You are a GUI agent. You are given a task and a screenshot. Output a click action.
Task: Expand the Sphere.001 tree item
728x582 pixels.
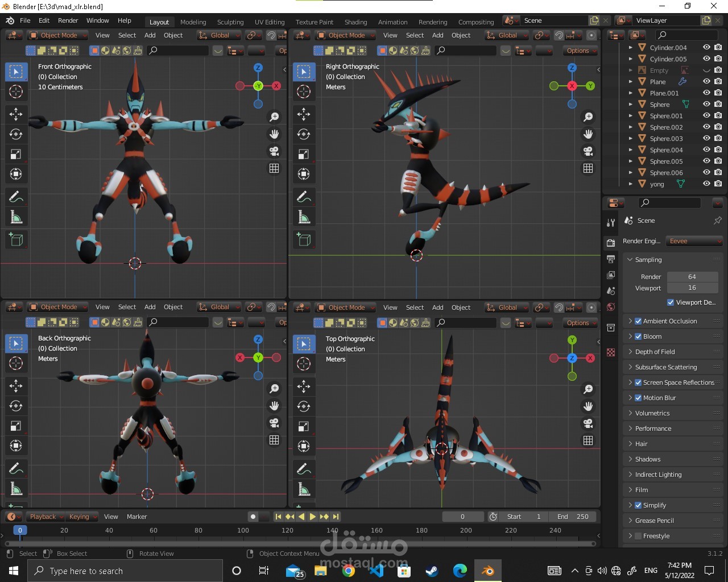coord(630,116)
